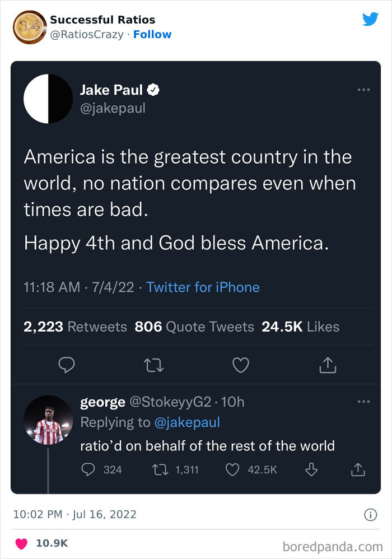Like Jake Paul's tweet with the heart icon
The image size is (392, 559).
pos(240,365)
